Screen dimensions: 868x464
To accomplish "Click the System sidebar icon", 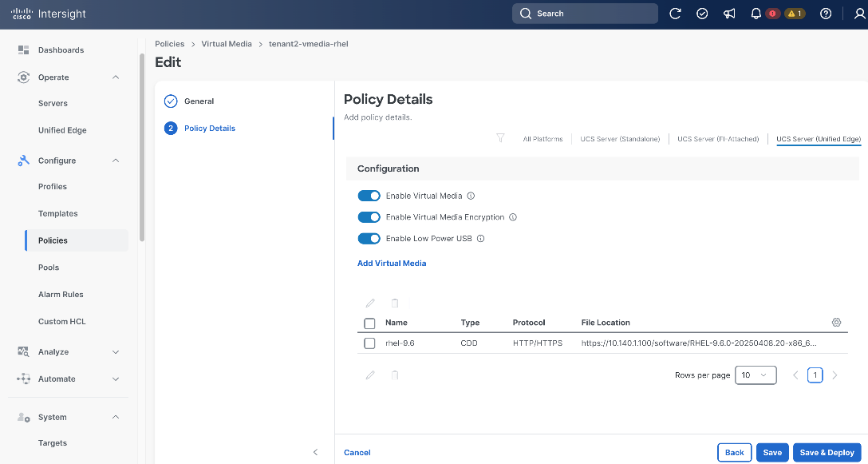I will point(23,418).
